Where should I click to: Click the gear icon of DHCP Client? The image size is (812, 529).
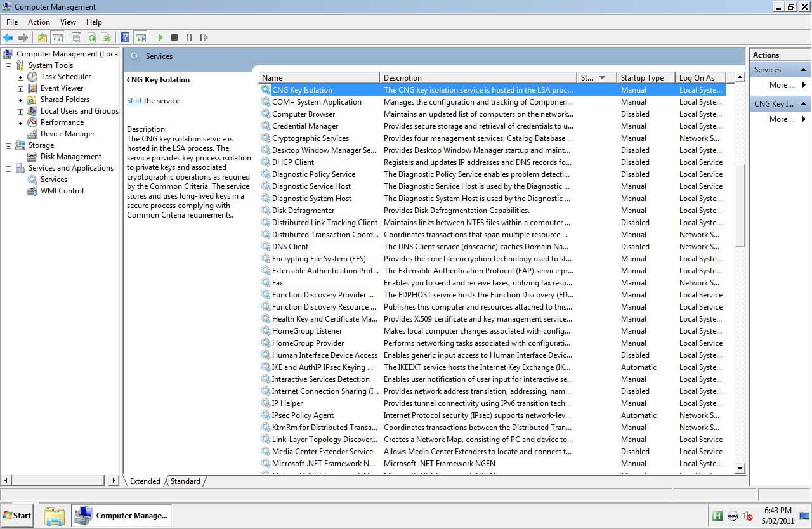pos(266,162)
